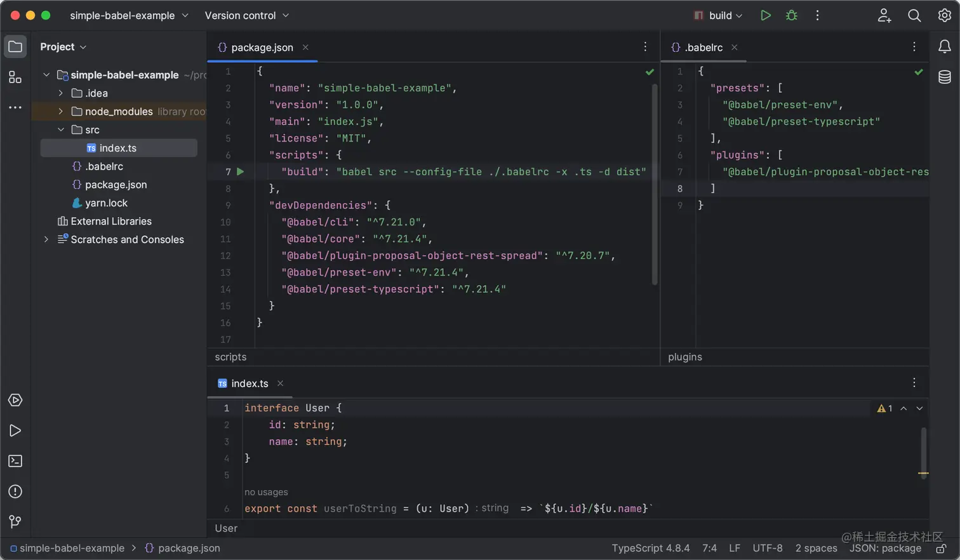Open the Terminal tool window

[x=15, y=462]
